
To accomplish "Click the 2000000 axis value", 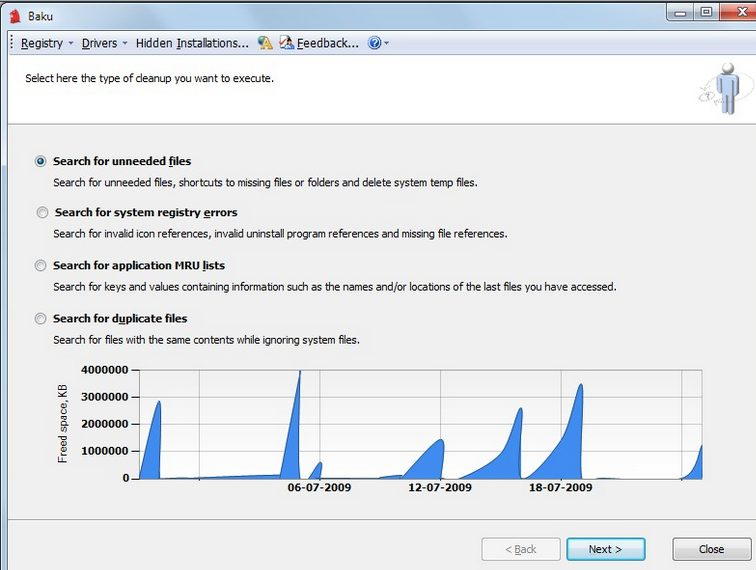I will 105,424.
